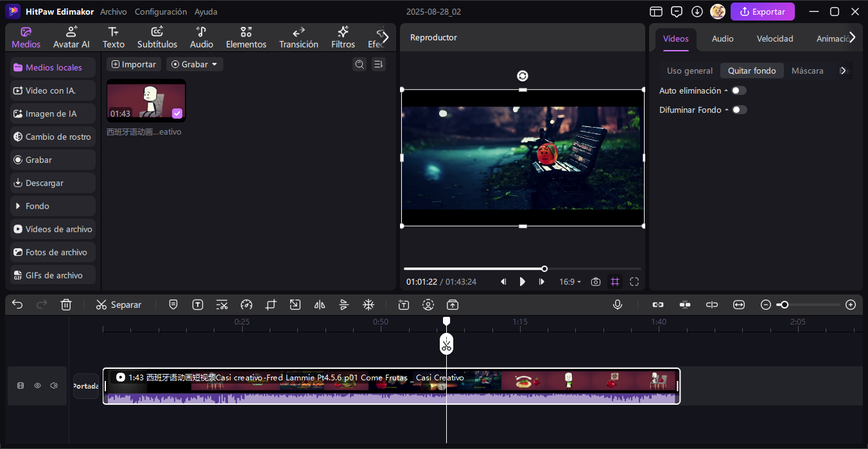The height and width of the screenshot is (449, 868).
Task: Open the crop tool in timeline toolbar
Action: tap(271, 305)
